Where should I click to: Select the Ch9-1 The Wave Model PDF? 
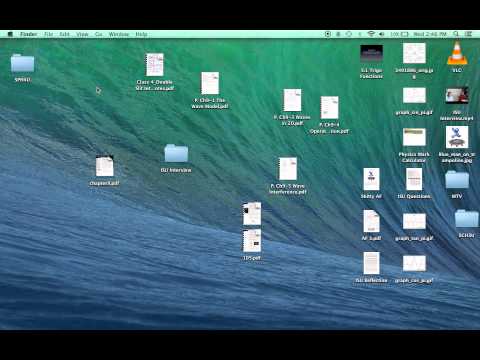210,83
